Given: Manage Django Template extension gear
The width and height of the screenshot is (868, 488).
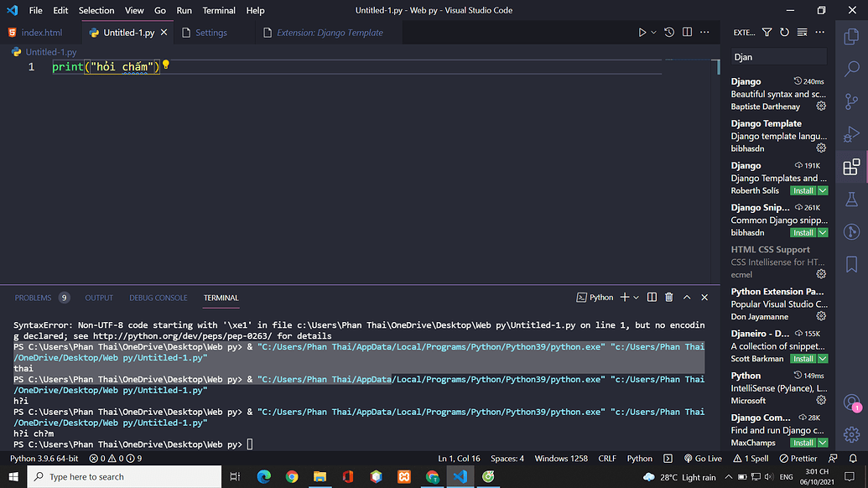Looking at the screenshot, I should 821,148.
